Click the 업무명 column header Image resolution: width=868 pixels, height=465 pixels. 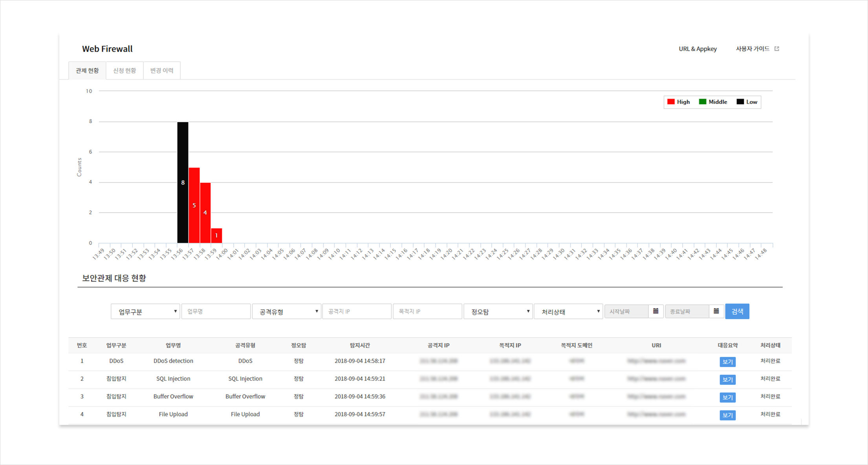pyautogui.click(x=173, y=346)
